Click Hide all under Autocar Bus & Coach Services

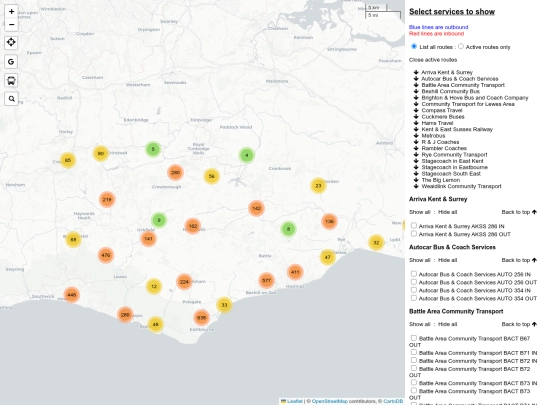coord(447,260)
